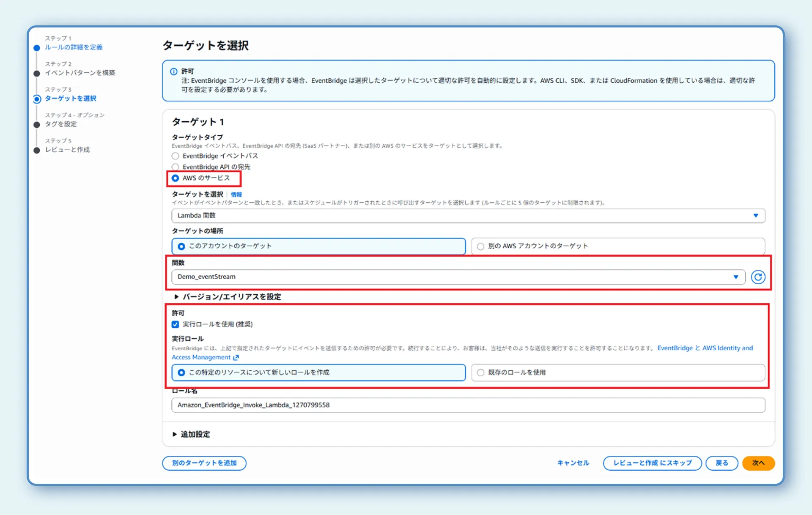Click the external link icon after Access Management
Image resolution: width=812 pixels, height=515 pixels.
(236, 358)
